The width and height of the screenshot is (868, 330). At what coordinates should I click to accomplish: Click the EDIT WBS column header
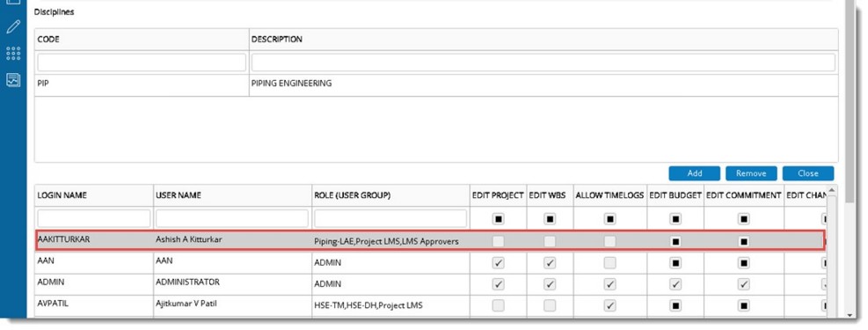550,195
